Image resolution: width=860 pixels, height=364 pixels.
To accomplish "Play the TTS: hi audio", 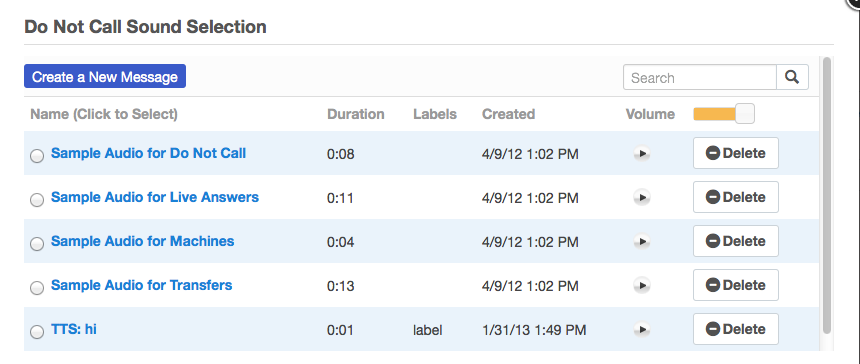I will (x=642, y=329).
